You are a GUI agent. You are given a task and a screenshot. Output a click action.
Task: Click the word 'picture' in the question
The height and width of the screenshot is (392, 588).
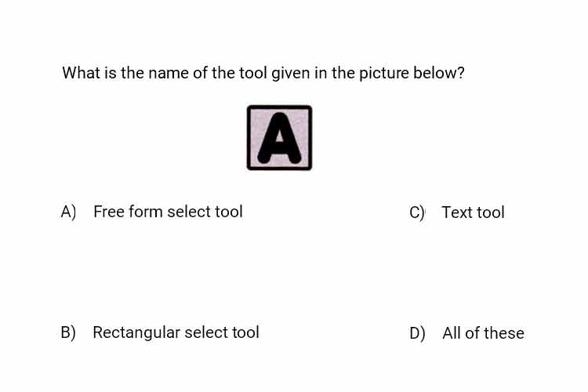[383, 73]
